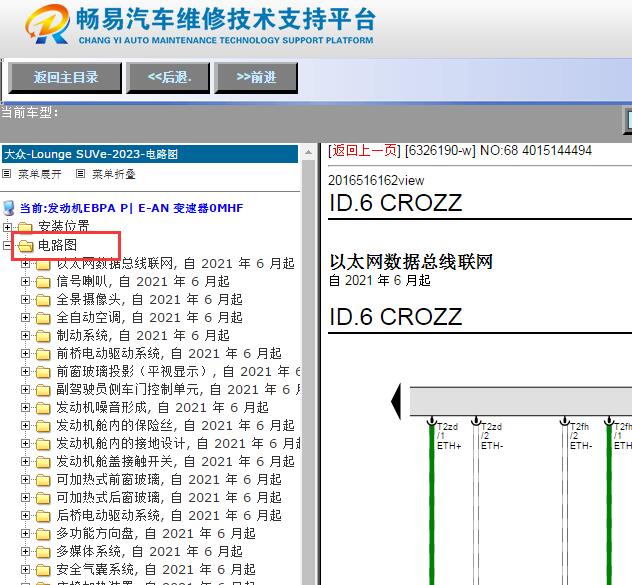This screenshot has width=632, height=585.
Task: Click the computer icon beside 当前:发动机EBPA
Action: point(8,208)
